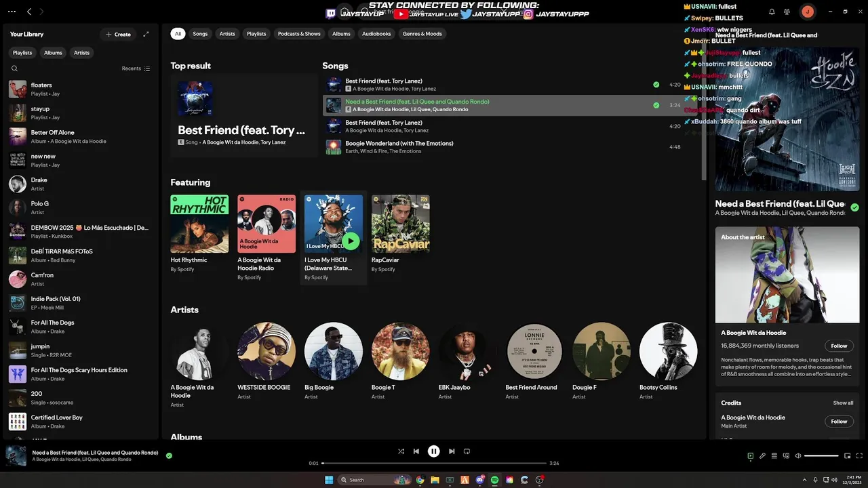Click the Create button in Your Library
The height and width of the screenshot is (488, 868).
pos(118,34)
